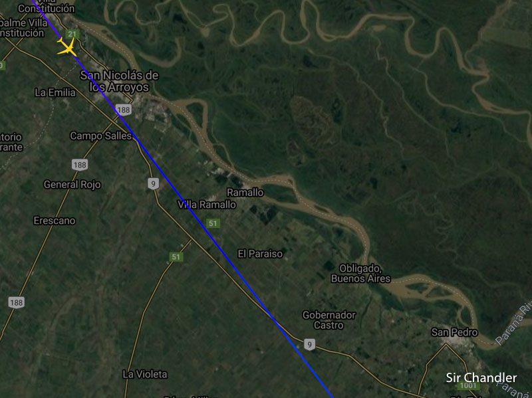Click the Gobernador Castro label
532x398 pixels.
pos(329,320)
